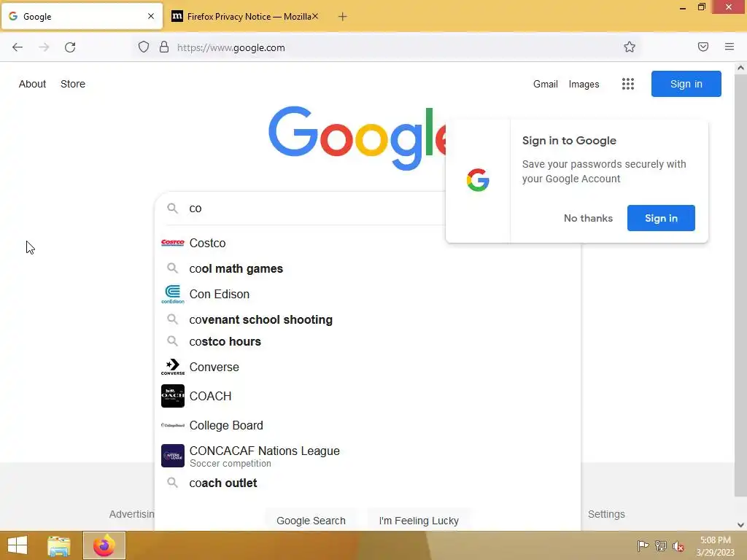
Task: Click Sign in within the popup
Action: (661, 218)
